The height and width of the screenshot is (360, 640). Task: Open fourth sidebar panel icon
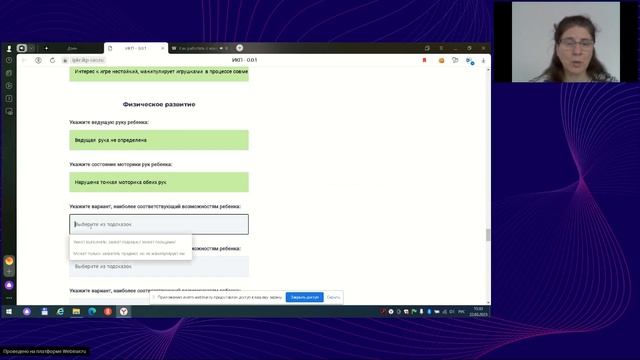coord(9,99)
